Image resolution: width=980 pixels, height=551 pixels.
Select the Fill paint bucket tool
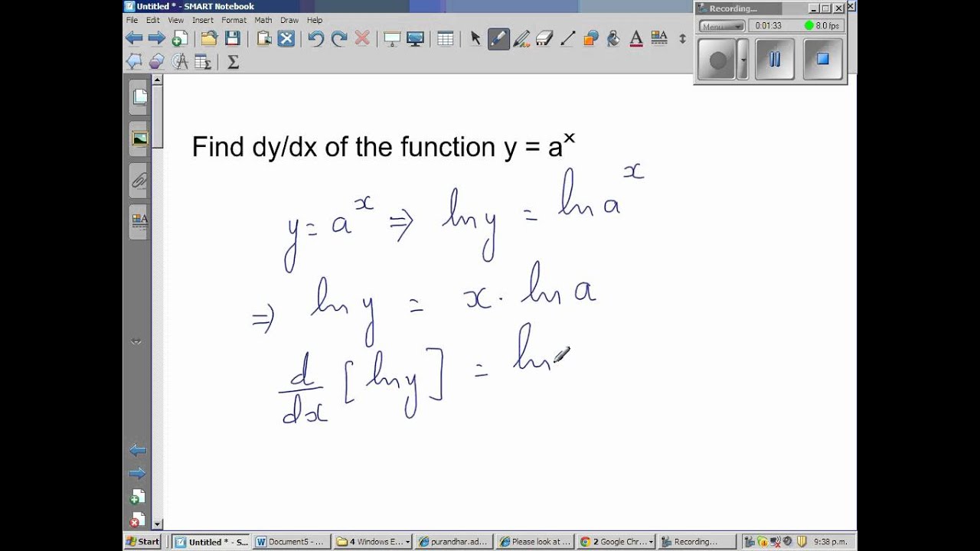612,38
